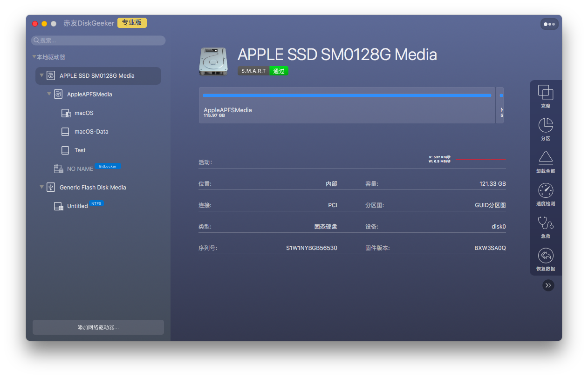Viewport: 588px width, 378px height.
Task: Click the Unmount All (卸载全部) eject icon
Action: [545, 158]
